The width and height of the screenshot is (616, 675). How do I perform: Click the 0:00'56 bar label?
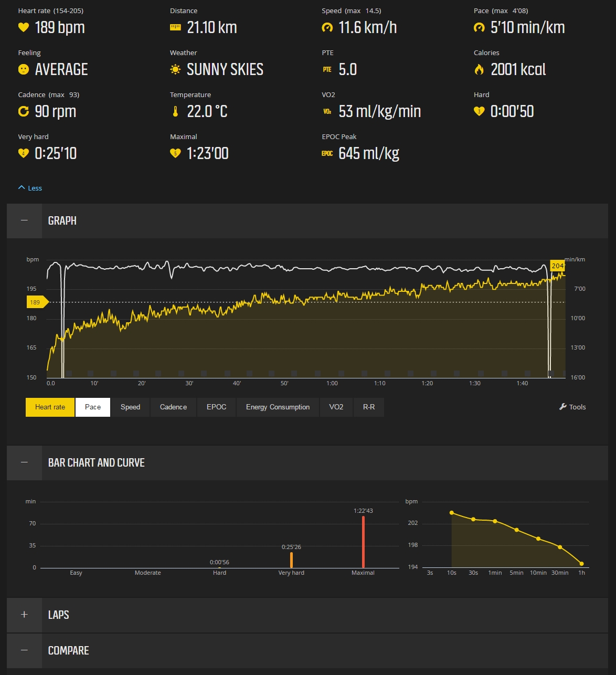tap(219, 562)
